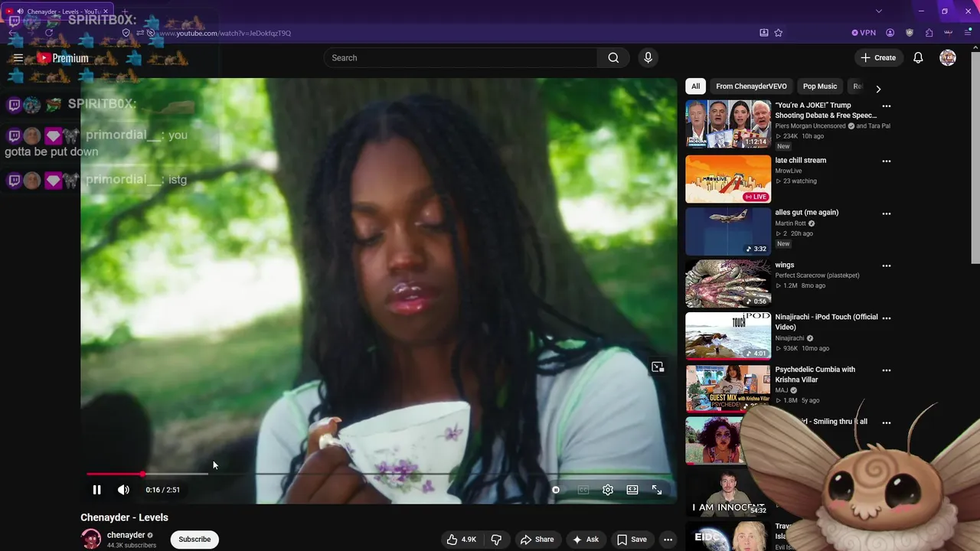The height and width of the screenshot is (551, 980).
Task: Click the browser address bar URL
Action: (x=225, y=33)
